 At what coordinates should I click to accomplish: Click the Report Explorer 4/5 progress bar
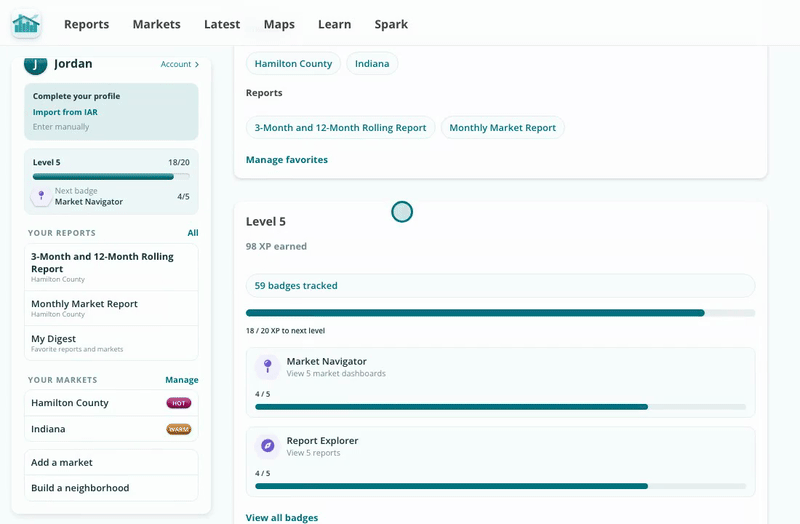500,486
